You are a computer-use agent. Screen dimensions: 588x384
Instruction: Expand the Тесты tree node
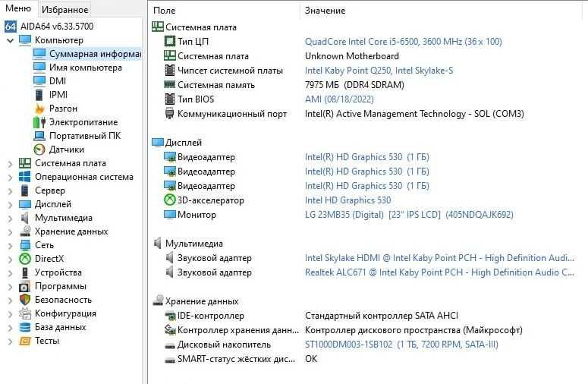pyautogui.click(x=10, y=341)
